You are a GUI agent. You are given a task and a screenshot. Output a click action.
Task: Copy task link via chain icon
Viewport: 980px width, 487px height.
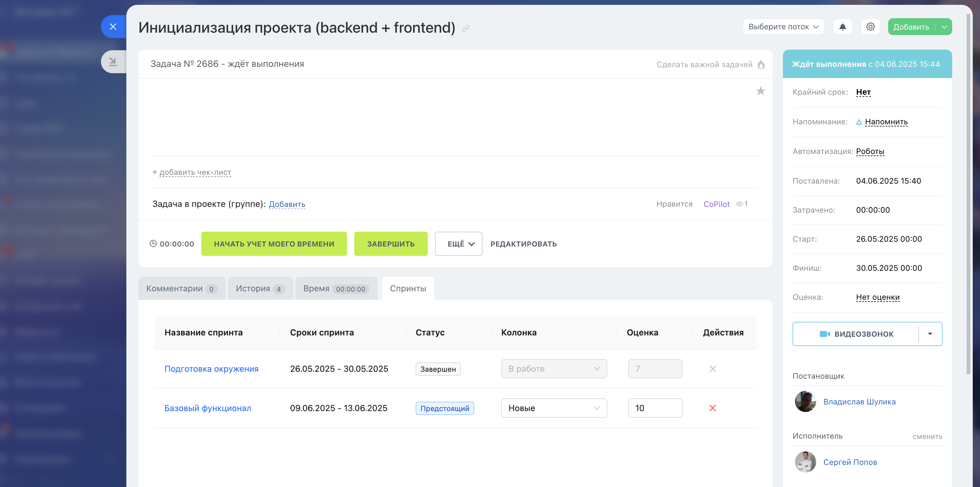(x=466, y=28)
